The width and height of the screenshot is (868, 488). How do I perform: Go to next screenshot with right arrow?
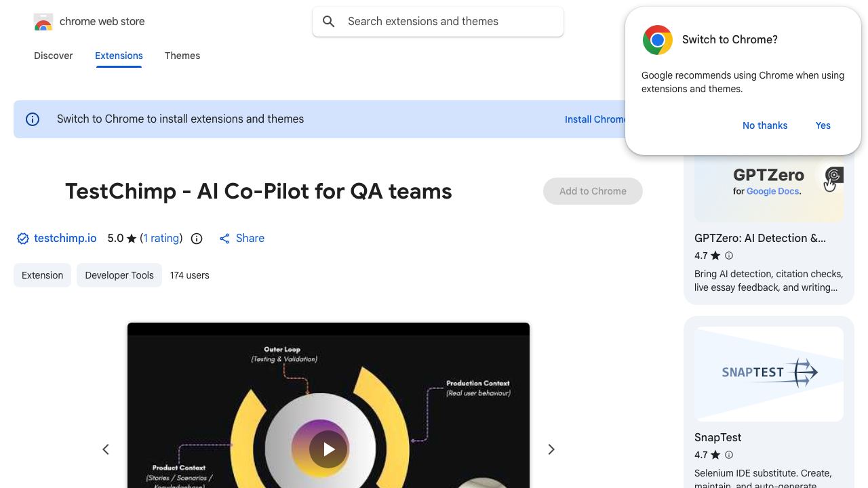coord(551,449)
